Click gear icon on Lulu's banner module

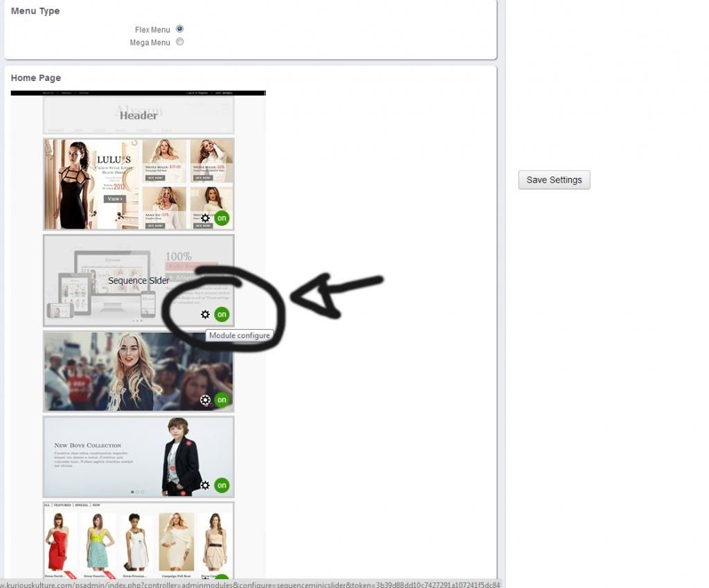[205, 218]
